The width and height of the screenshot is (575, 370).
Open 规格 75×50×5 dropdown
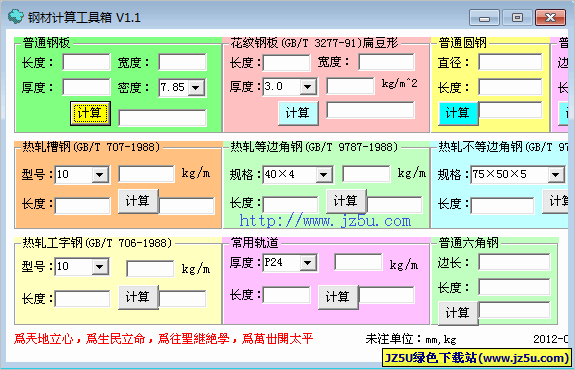[x=556, y=175]
